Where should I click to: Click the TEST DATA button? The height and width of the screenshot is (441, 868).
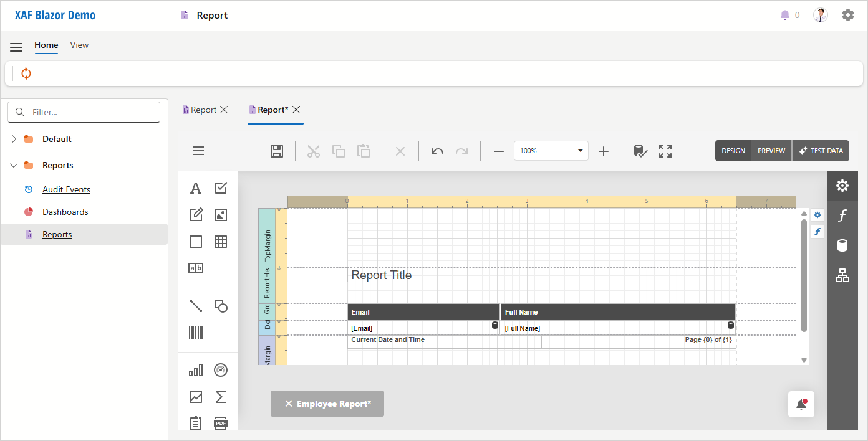[x=821, y=151]
